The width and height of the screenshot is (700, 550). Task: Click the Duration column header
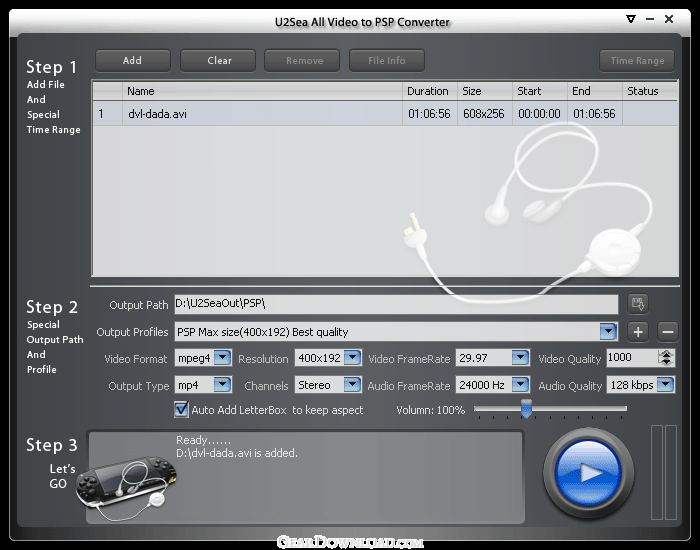tap(430, 91)
